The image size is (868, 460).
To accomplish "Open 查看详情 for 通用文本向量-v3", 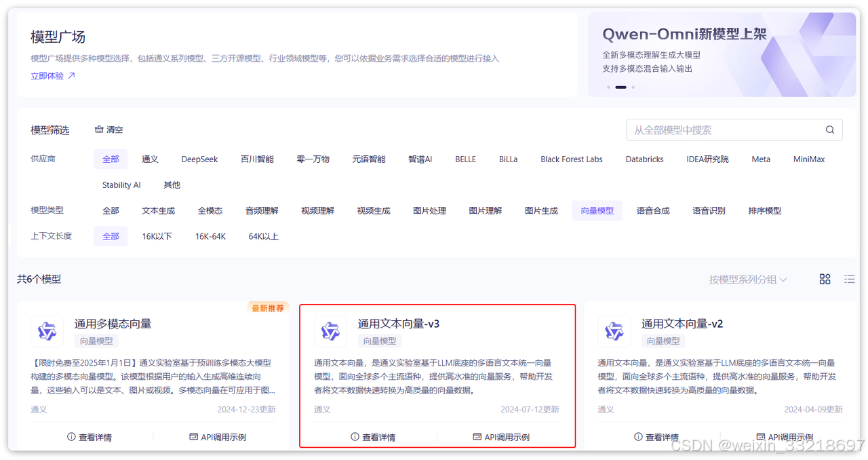I will [x=373, y=437].
